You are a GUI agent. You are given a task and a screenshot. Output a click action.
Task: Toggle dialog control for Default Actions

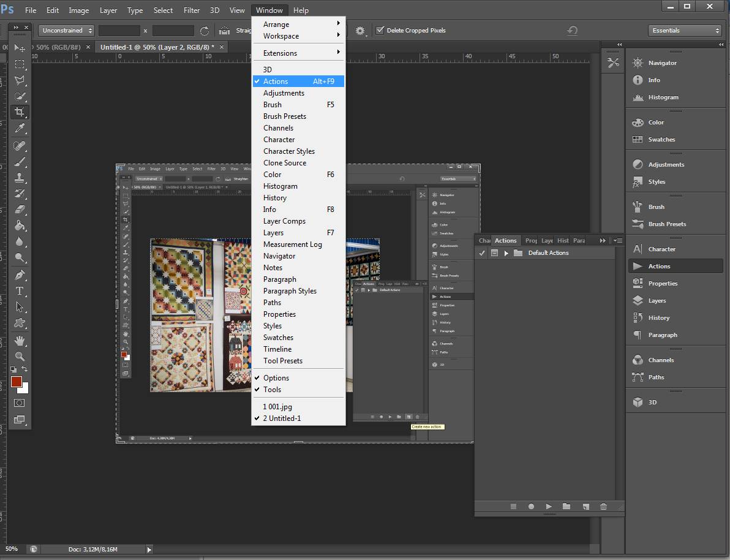coord(494,253)
